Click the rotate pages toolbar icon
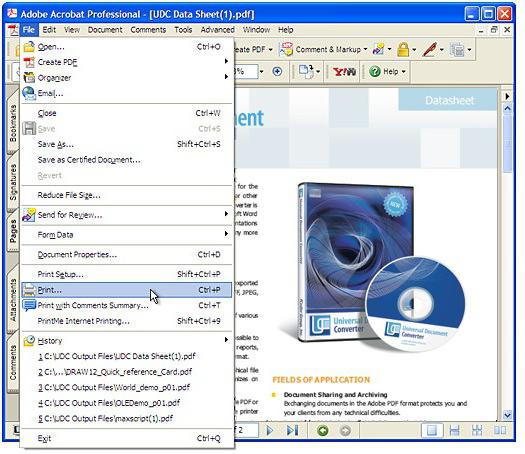The height and width of the screenshot is (454, 525). [306, 71]
